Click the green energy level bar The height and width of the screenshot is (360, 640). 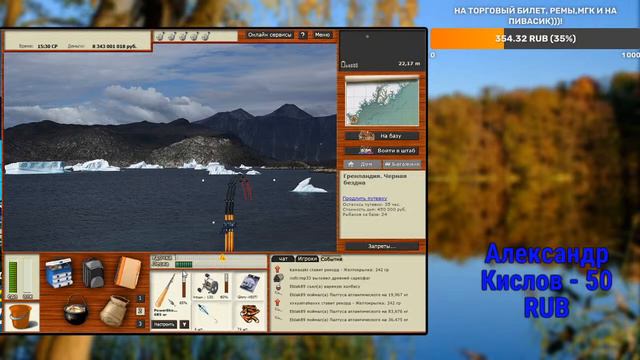[x=13, y=278]
